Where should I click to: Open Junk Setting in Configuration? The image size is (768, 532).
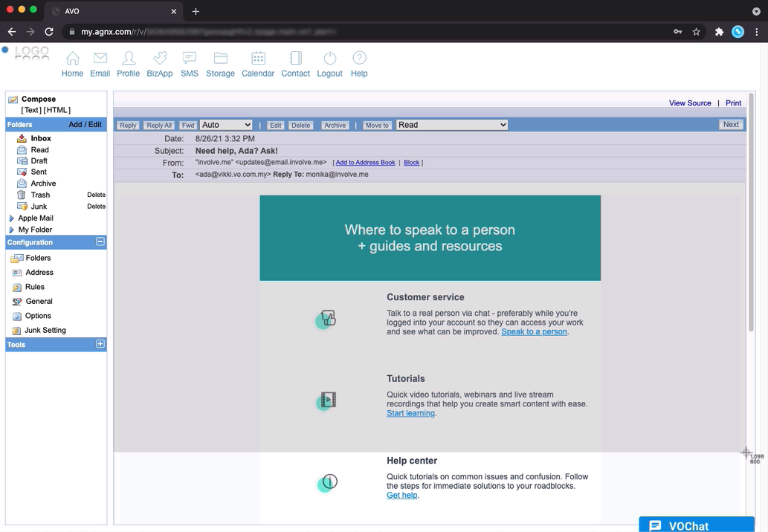point(45,330)
